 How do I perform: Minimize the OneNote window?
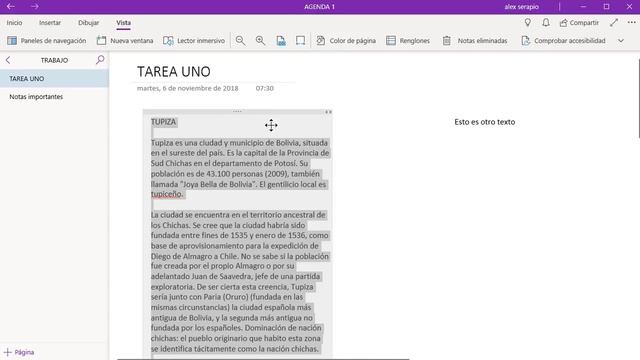coord(583,7)
